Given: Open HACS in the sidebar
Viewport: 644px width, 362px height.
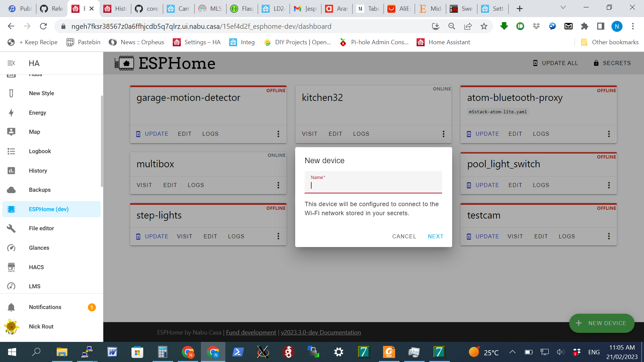Looking at the screenshot, I should click(36, 267).
